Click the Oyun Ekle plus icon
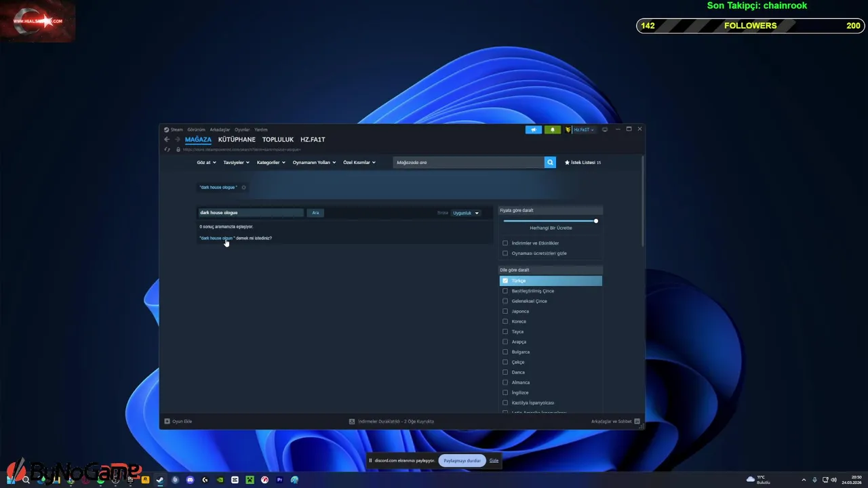Viewport: 868px width, 488px height. (167, 422)
